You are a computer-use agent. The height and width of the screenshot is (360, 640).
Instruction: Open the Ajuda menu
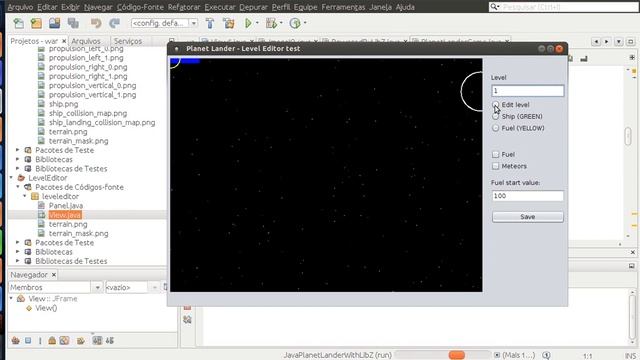[405, 7]
